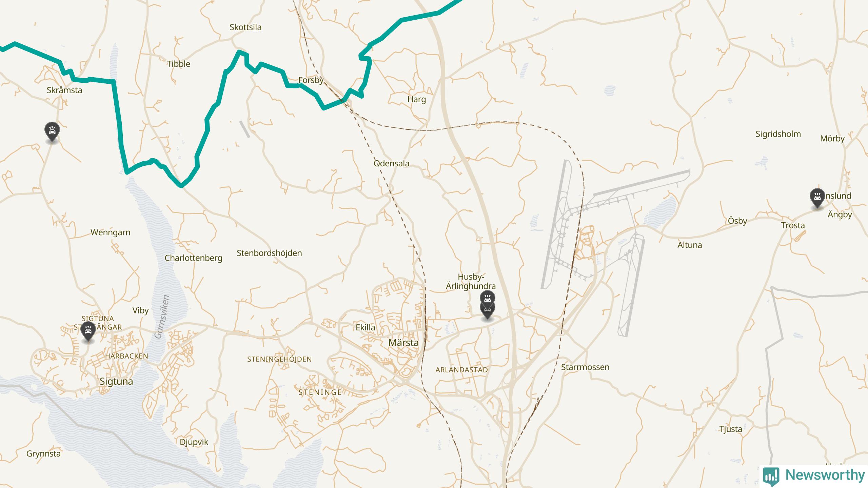Select the Steningehöjden district label
The width and height of the screenshot is (868, 488).
[279, 359]
